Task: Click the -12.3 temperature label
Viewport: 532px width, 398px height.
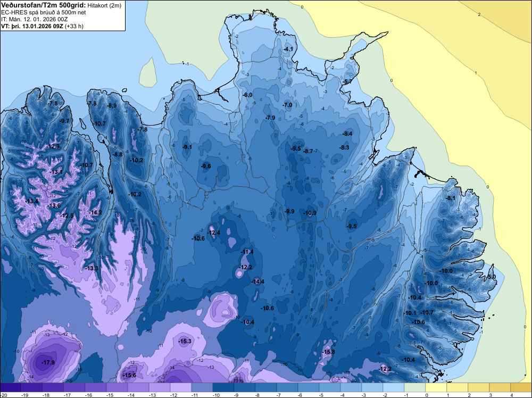Action: coord(53,146)
